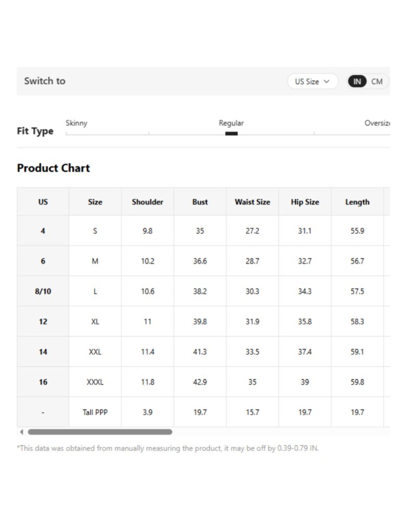Click the Skinny fit label
The height and width of the screenshot is (532, 399).
76,123
